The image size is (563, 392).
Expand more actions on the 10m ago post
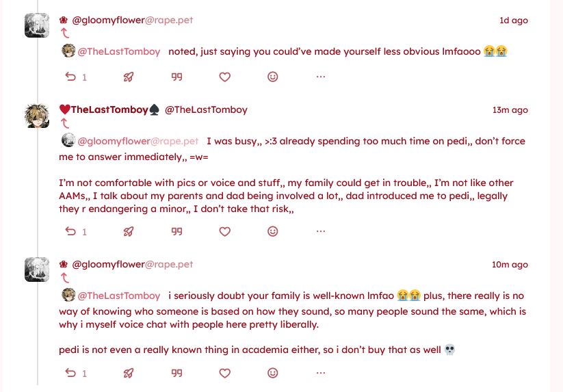click(x=320, y=373)
